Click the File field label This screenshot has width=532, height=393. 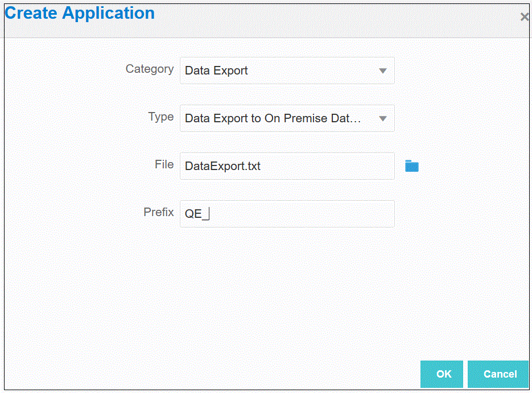(x=164, y=164)
